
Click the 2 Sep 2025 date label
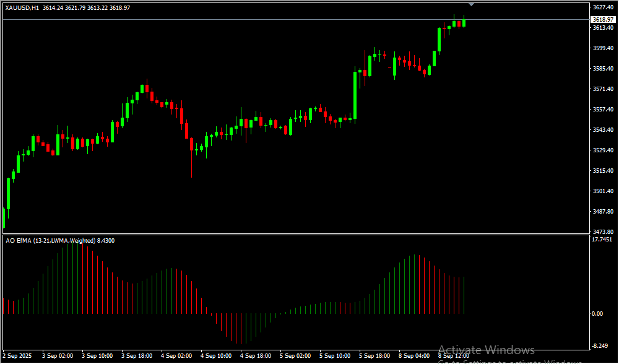[17, 356]
